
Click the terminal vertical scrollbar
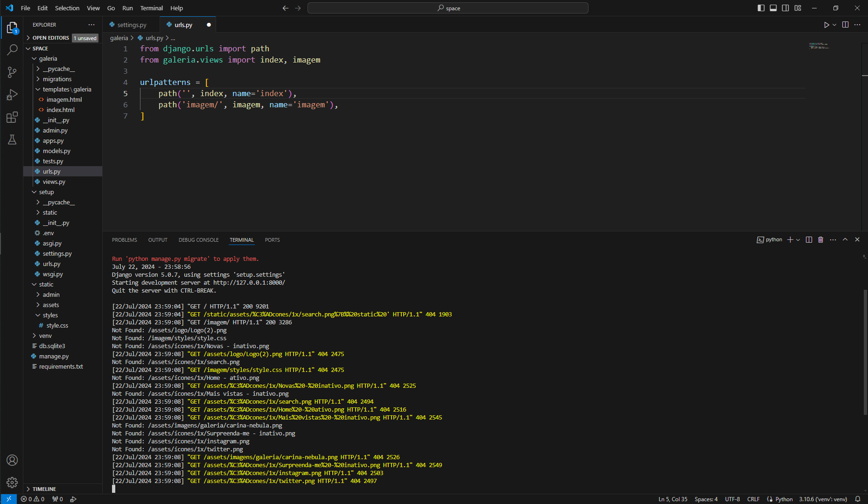(x=865, y=352)
